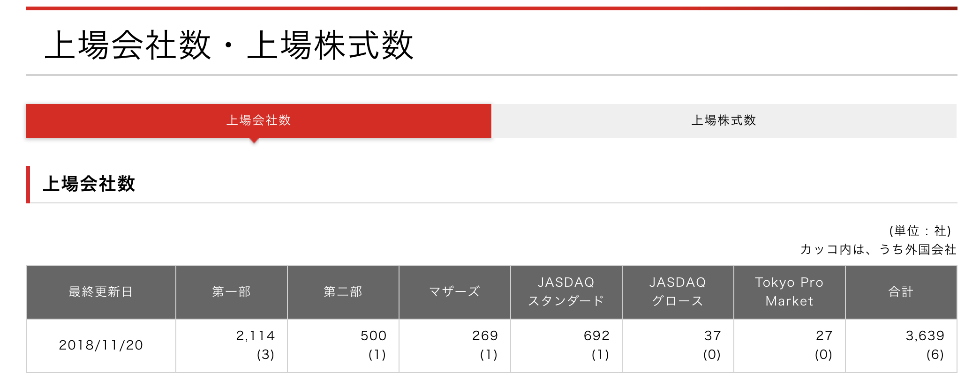Click the Tokyo Pro Market column header

tap(790, 292)
